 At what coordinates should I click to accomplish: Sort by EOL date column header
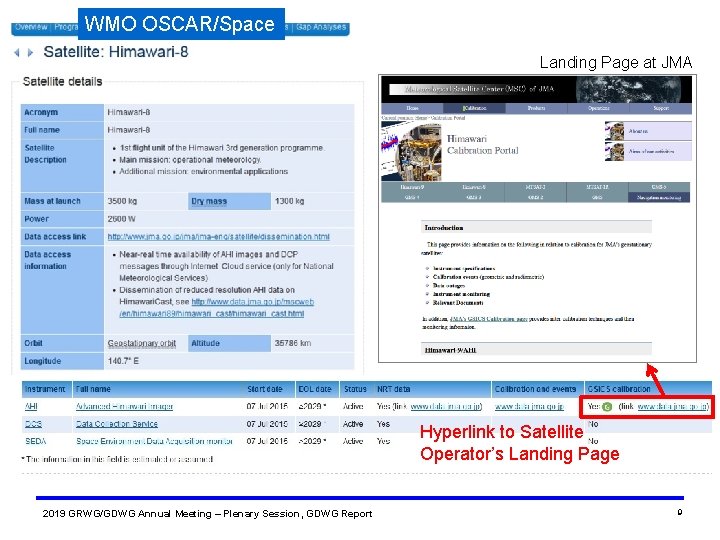point(315,389)
